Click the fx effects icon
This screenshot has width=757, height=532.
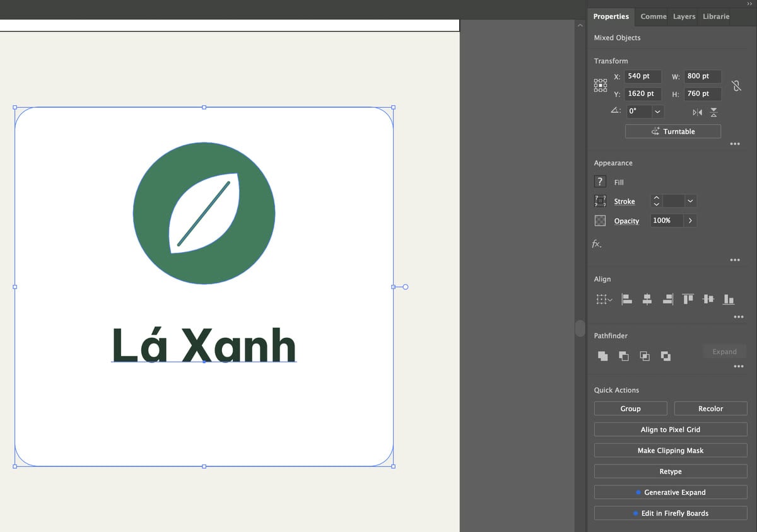(x=597, y=243)
